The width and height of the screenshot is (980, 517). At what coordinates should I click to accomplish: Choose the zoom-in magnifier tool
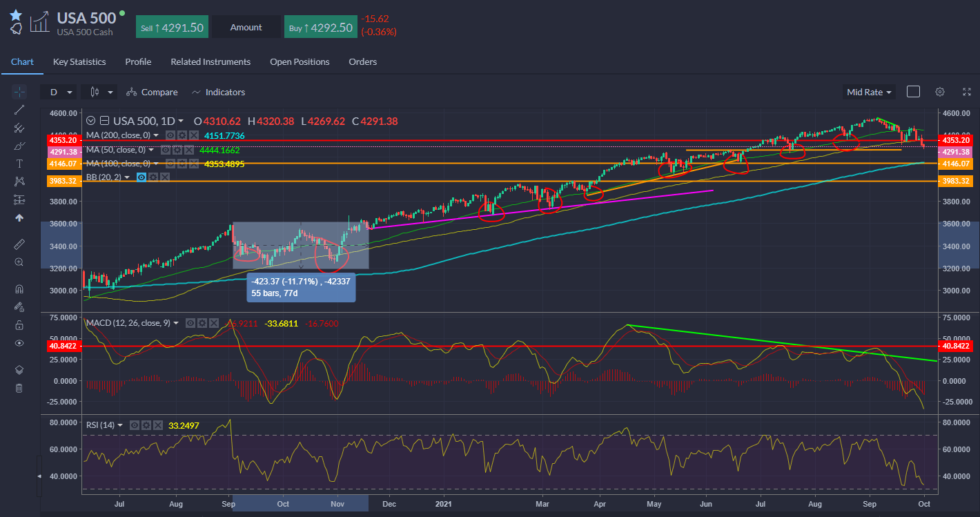[19, 262]
